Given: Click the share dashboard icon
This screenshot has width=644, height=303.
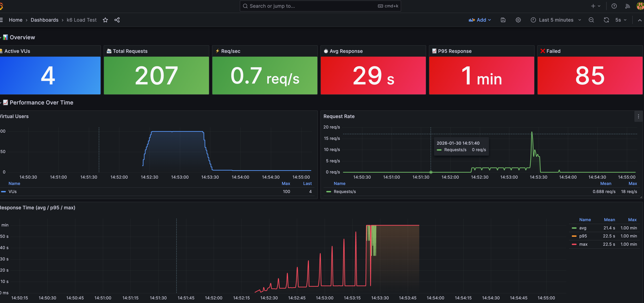Looking at the screenshot, I should pos(117,20).
